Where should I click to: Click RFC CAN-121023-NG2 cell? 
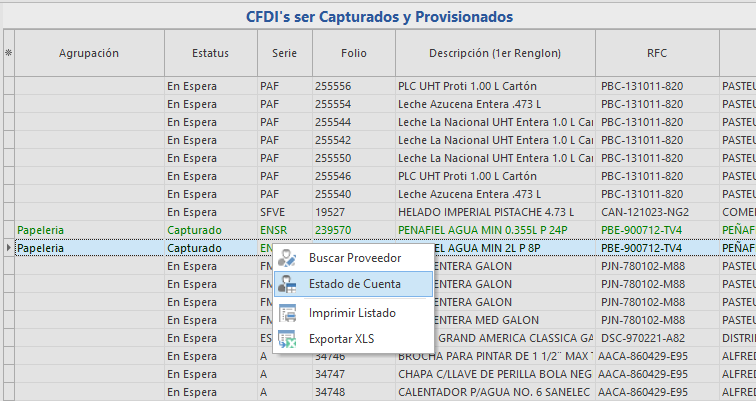pos(657,212)
